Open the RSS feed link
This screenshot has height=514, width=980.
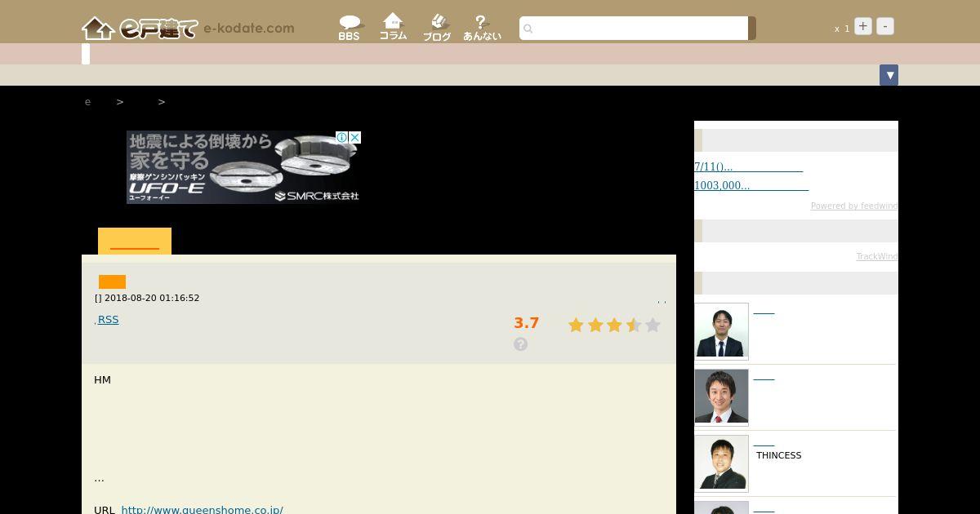pos(108,319)
